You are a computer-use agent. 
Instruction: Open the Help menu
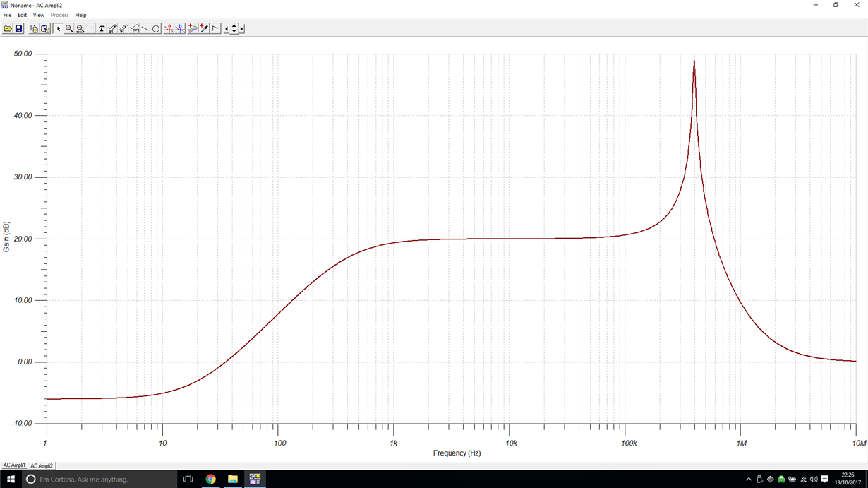(x=80, y=15)
